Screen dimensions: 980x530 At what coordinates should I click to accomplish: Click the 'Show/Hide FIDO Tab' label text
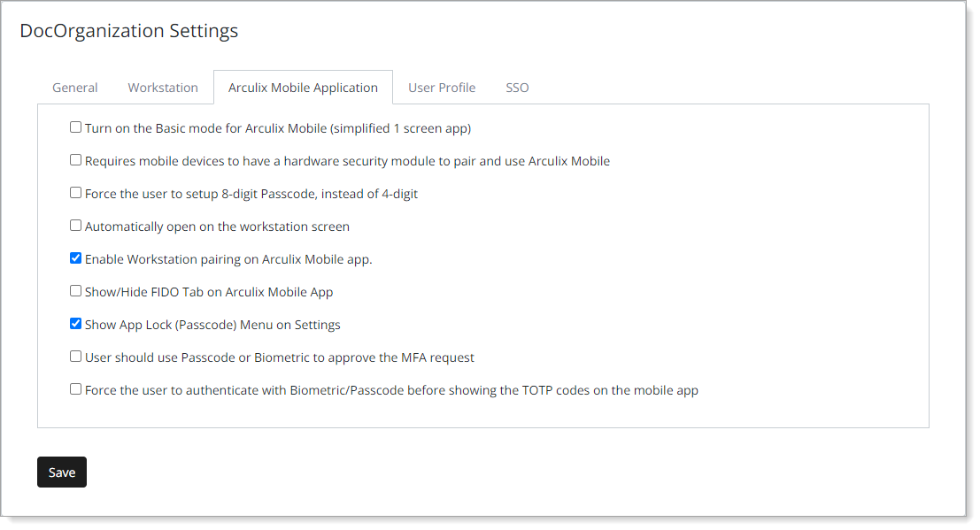(x=209, y=292)
